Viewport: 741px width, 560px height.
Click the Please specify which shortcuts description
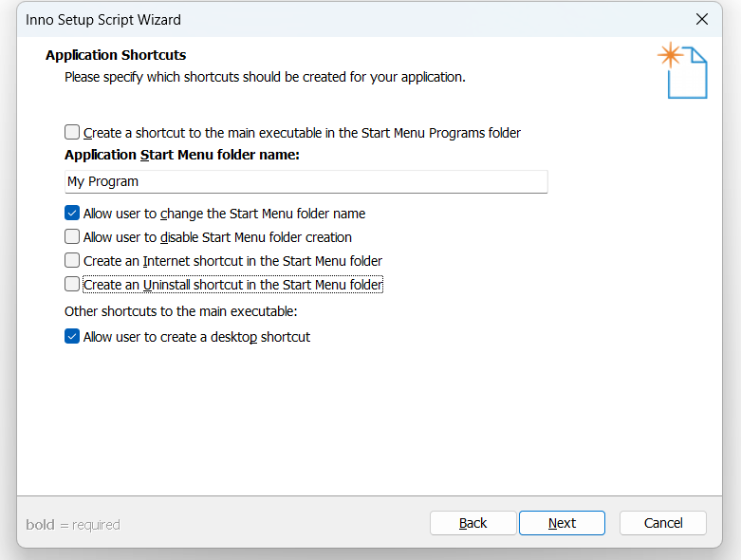click(x=265, y=77)
